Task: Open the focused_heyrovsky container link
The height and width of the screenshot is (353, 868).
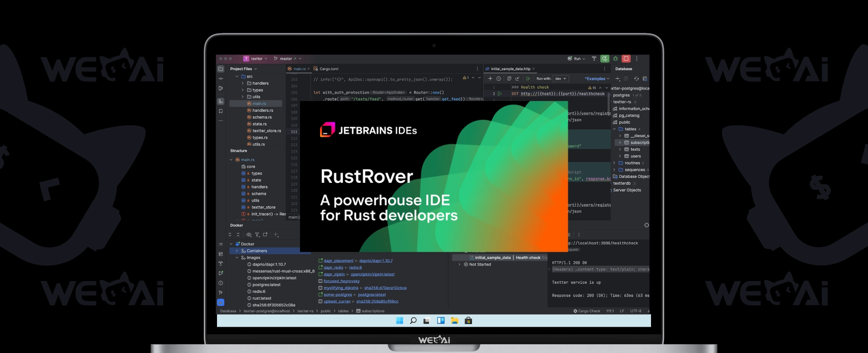Action: tap(342, 281)
